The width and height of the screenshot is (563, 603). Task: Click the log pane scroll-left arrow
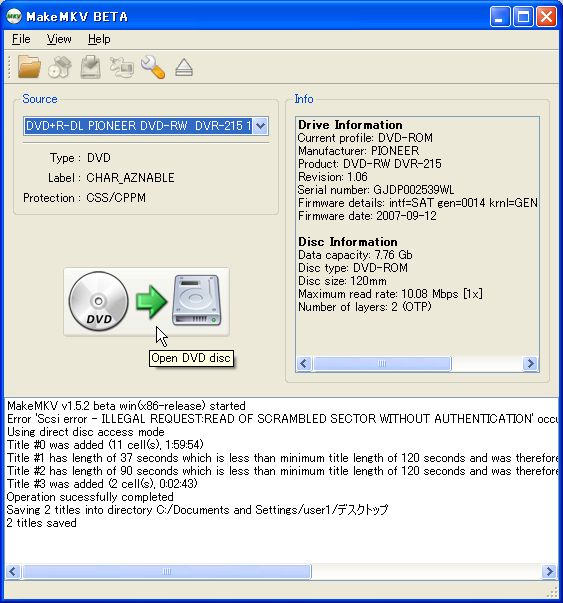(13, 571)
